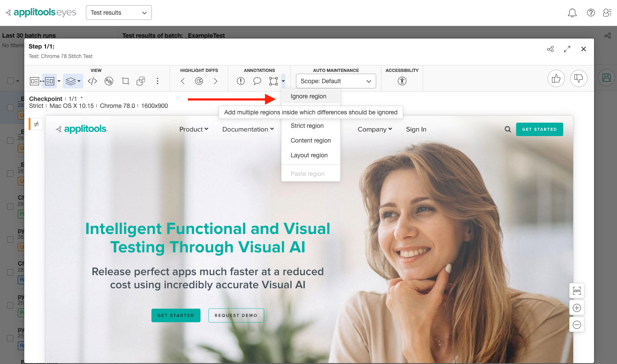
Task: Open the help question mark icon
Action: (x=591, y=13)
